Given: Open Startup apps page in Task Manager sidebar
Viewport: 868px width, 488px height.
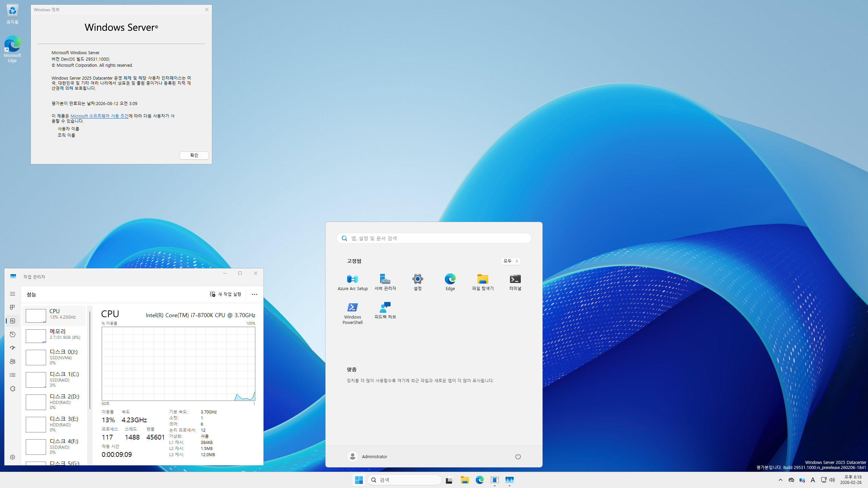Looking at the screenshot, I should pyautogui.click(x=13, y=348).
